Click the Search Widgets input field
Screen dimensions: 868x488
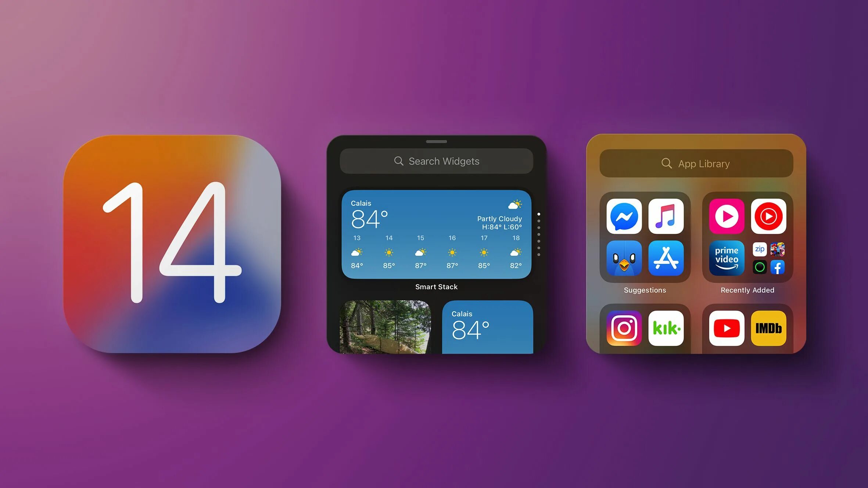pos(437,161)
